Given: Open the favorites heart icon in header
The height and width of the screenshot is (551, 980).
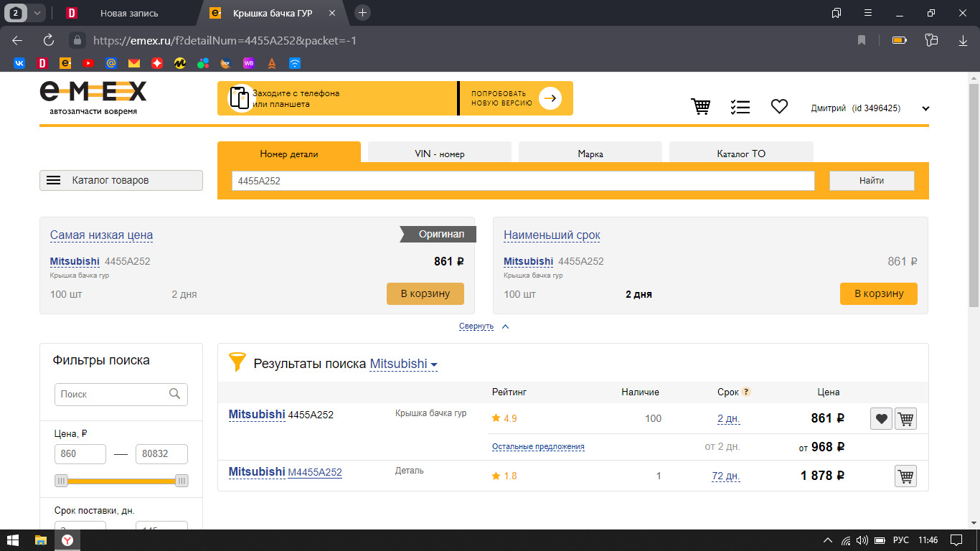Looking at the screenshot, I should pos(779,107).
